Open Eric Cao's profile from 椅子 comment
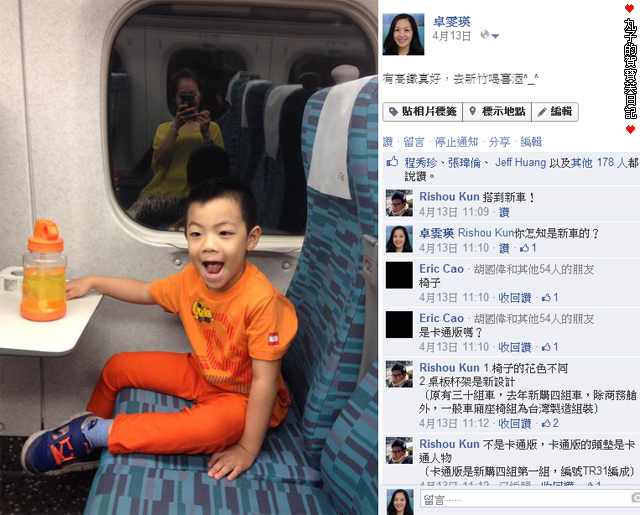 (x=441, y=269)
